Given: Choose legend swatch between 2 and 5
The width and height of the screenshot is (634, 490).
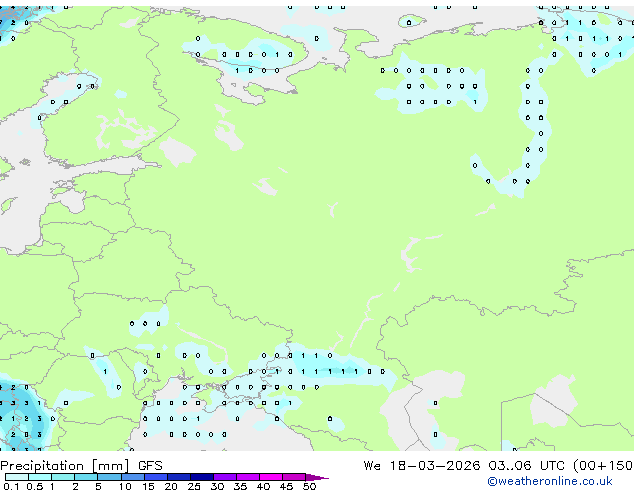Looking at the screenshot, I should click(x=86, y=477).
